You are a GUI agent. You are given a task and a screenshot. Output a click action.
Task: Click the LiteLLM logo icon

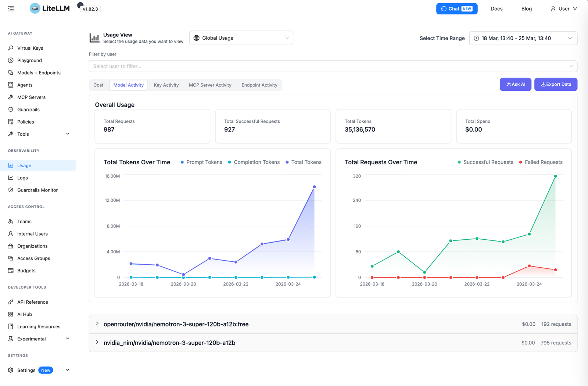tap(35, 8)
